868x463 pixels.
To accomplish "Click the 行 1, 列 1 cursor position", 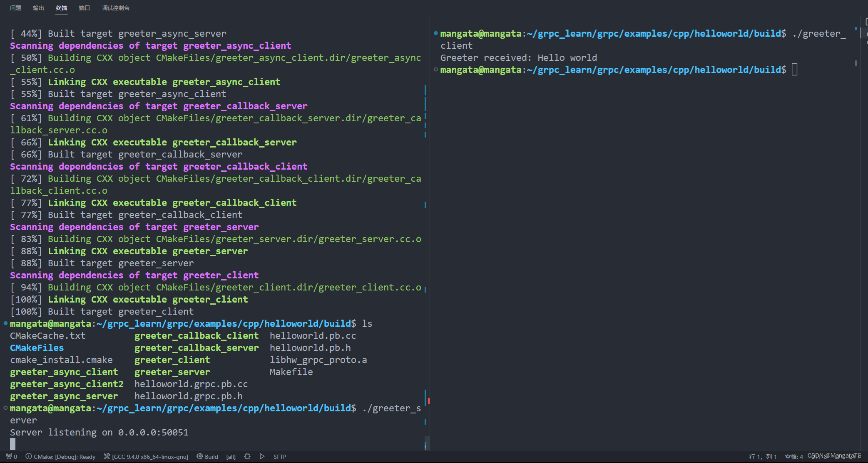I will tap(763, 457).
